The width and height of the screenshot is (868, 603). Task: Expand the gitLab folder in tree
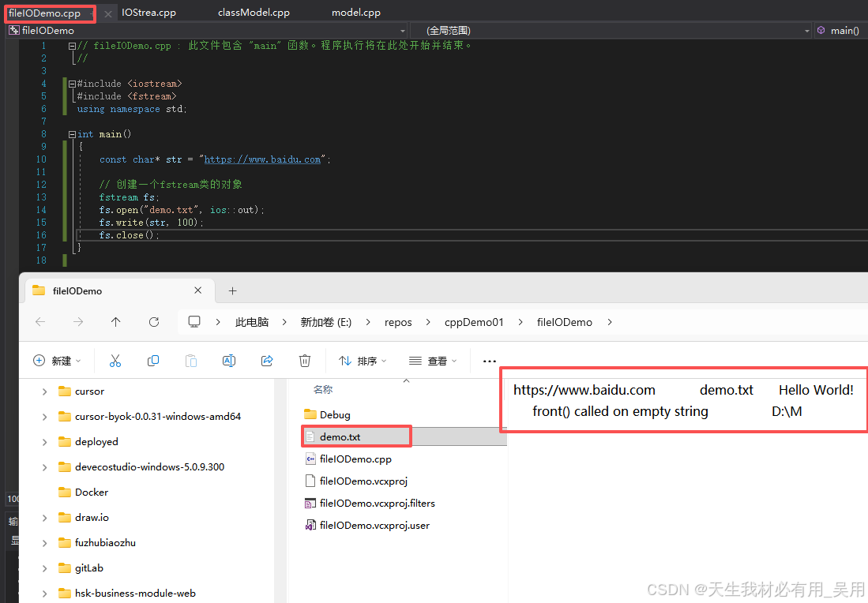point(44,568)
